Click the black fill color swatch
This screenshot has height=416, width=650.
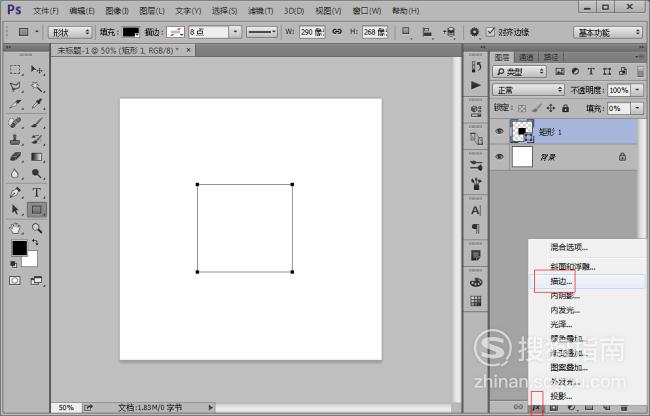[131, 32]
